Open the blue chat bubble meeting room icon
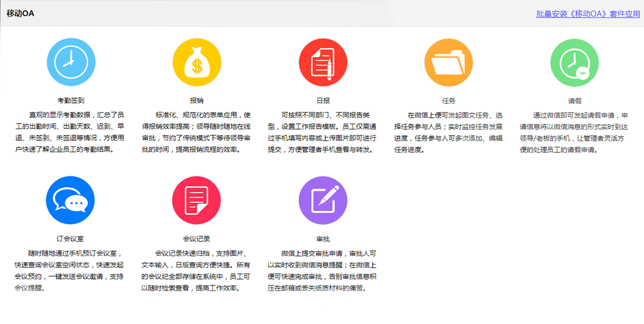The height and width of the screenshot is (324, 644). point(70,201)
